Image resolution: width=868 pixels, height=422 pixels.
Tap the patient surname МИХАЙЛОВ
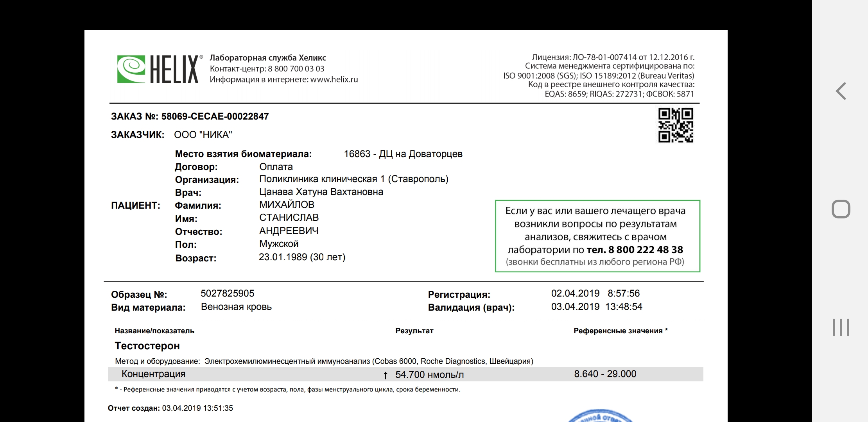(x=287, y=205)
